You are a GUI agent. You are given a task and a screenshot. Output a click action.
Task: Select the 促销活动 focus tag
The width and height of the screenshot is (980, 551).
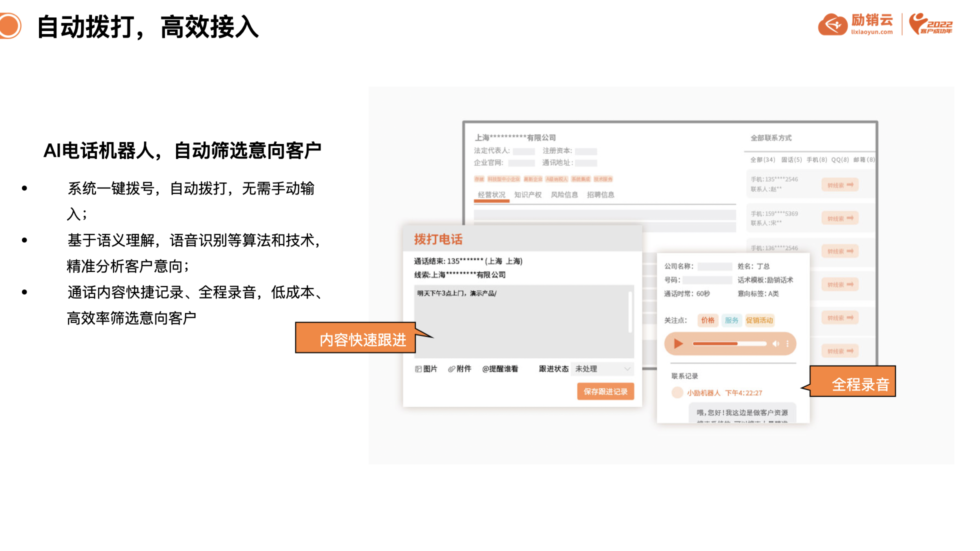(759, 320)
